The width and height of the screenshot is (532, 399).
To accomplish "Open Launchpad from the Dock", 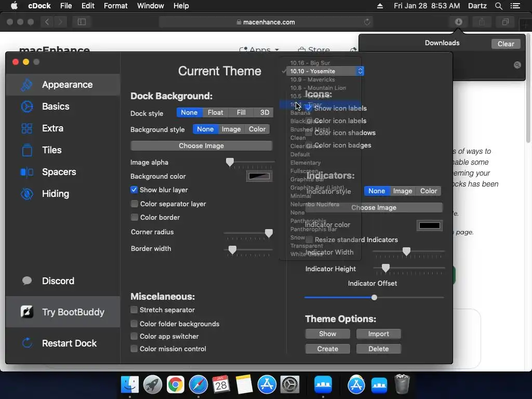I will pos(152,385).
